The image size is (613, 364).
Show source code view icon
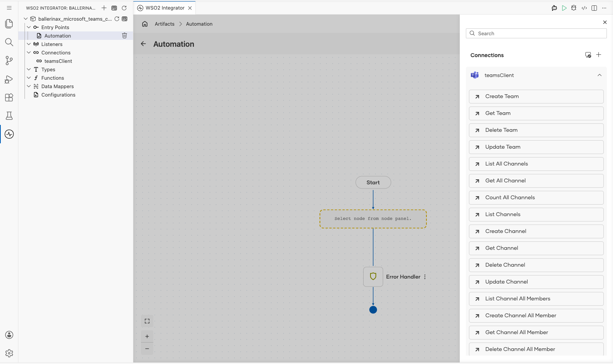tap(584, 8)
